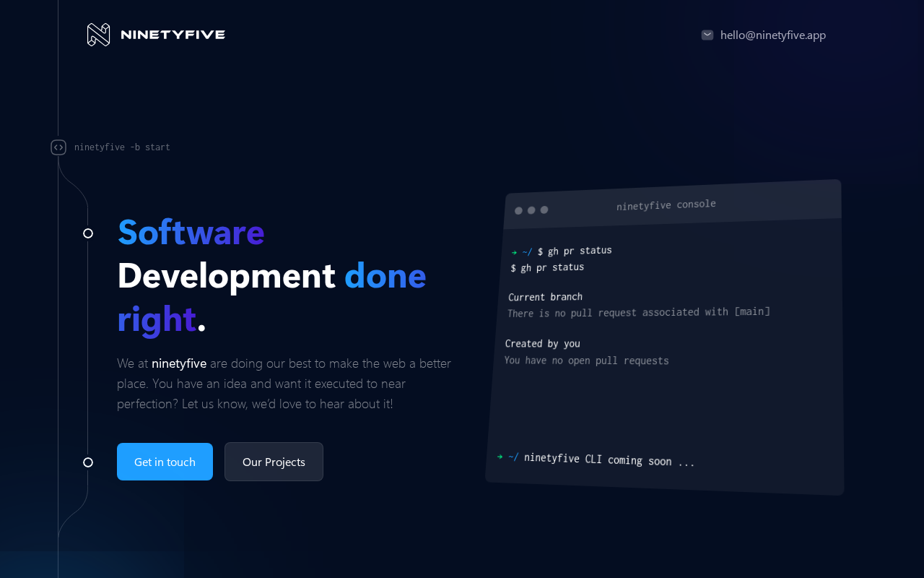Click the code brackets icon beside the start command
Screen dimensions: 924x578
[x=58, y=147]
